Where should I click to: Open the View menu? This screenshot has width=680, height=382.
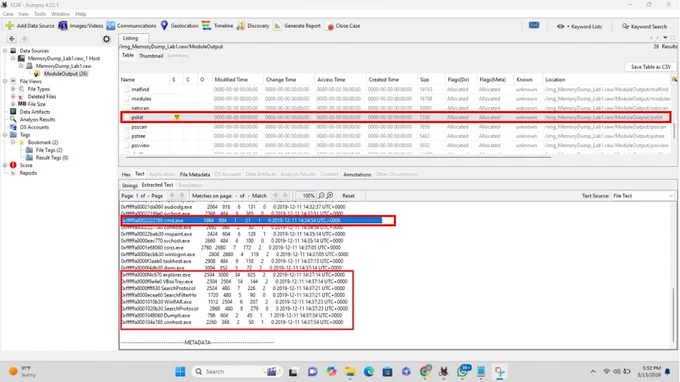[23, 14]
